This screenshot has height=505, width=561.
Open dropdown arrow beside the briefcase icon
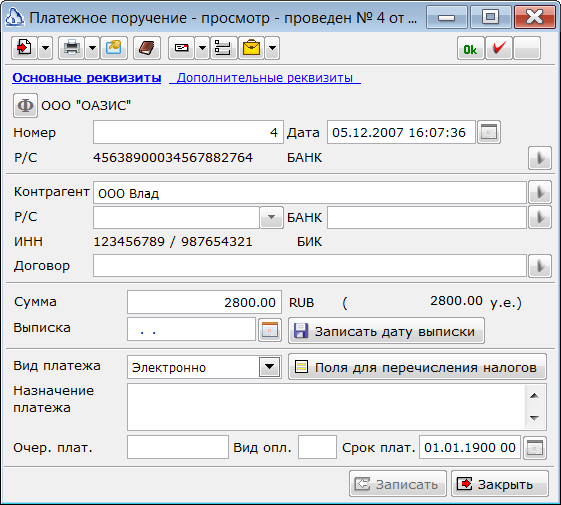(x=272, y=48)
